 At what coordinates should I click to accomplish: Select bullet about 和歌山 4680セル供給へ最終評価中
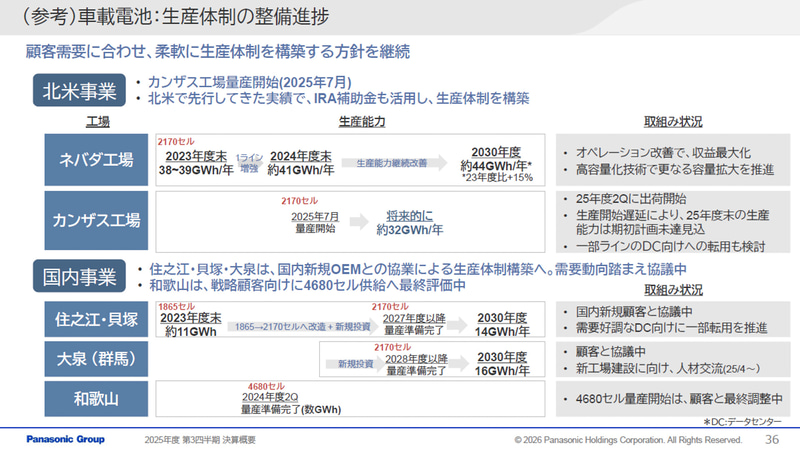tap(307, 285)
